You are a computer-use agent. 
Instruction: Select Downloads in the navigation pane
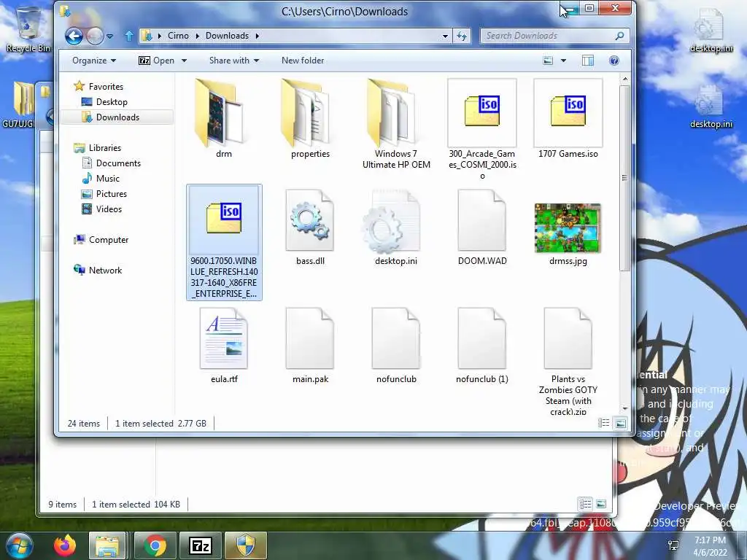coord(117,117)
